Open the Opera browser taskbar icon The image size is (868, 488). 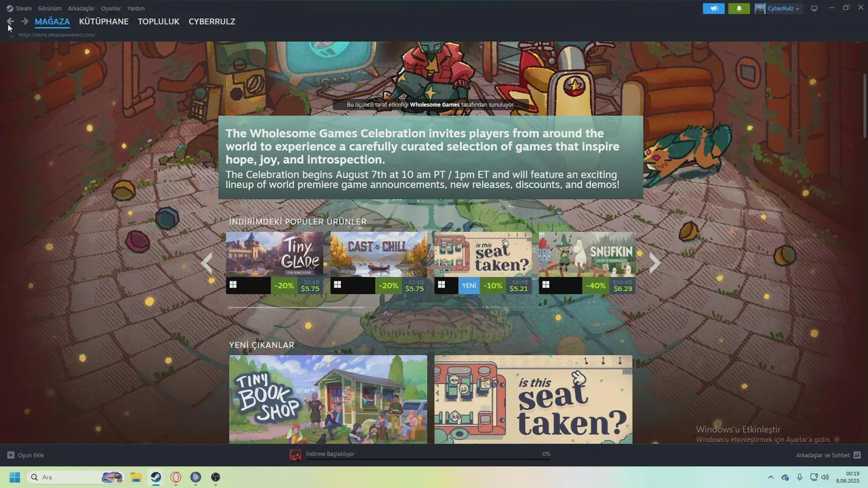pos(176,477)
